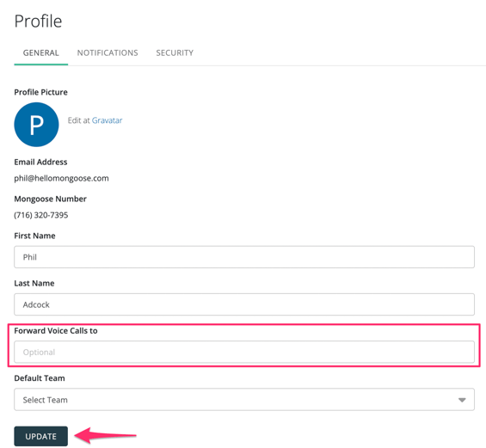Click the Forward Voice Calls to label
The width and height of the screenshot is (486, 448).
coord(56,331)
